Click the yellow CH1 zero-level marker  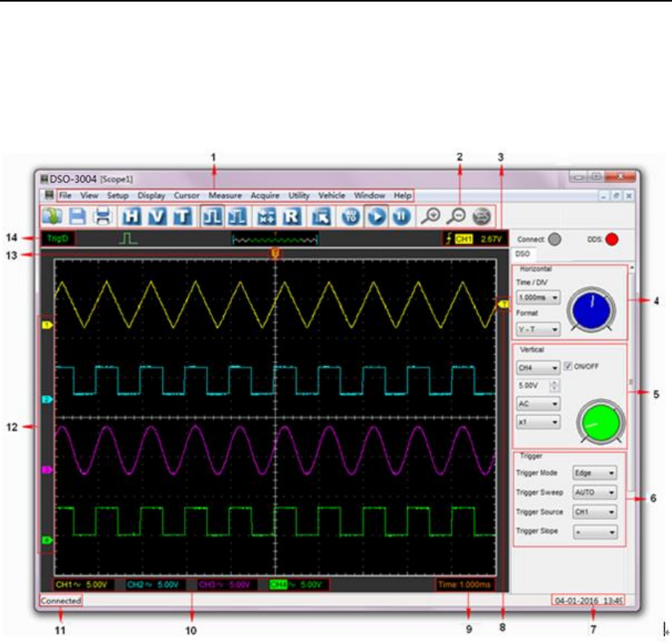click(47, 326)
